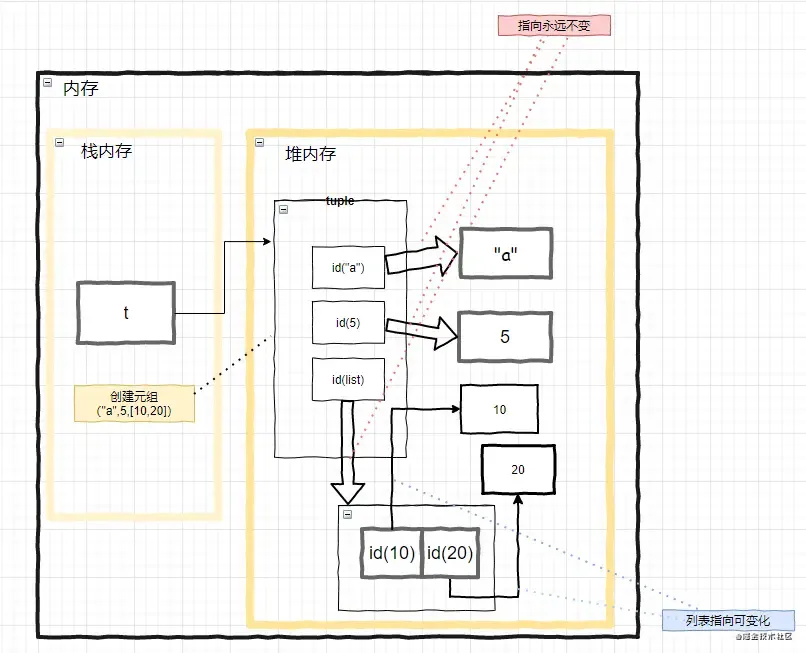The width and height of the screenshot is (806, 653).
Task: Select the integer 5 value box
Action: point(503,336)
